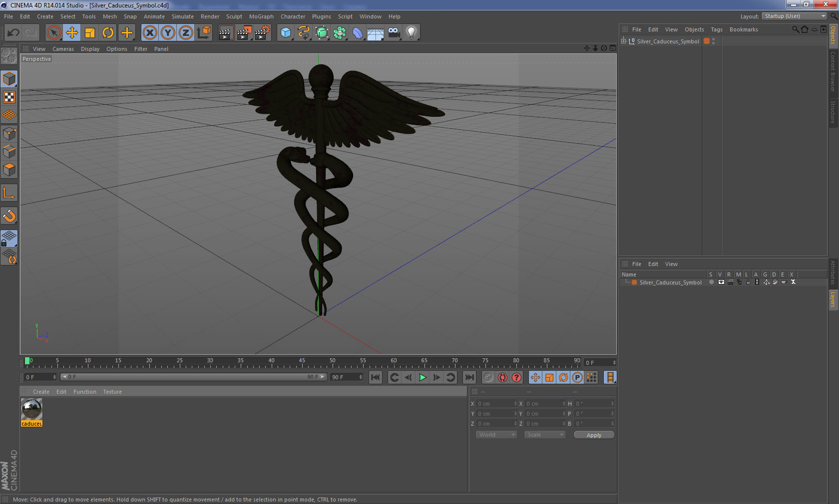The width and height of the screenshot is (839, 504).
Task: Toggle the Z axis lock
Action: pyautogui.click(x=186, y=33)
